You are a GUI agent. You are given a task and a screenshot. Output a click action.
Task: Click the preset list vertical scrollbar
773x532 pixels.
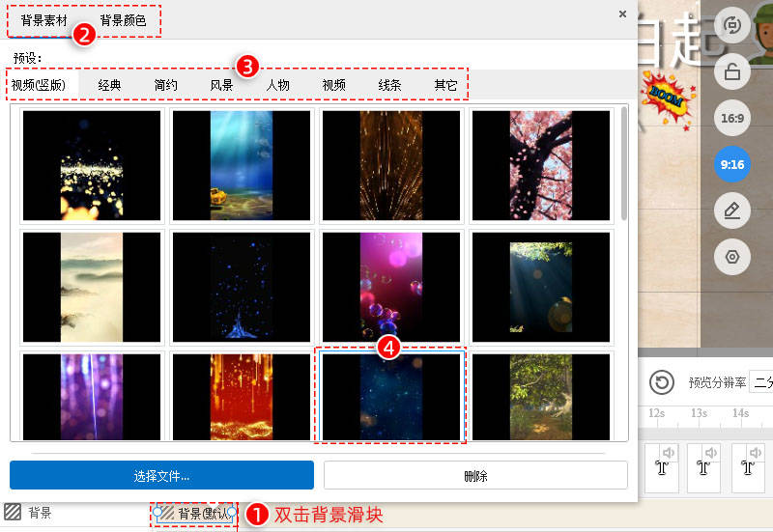tap(624, 163)
